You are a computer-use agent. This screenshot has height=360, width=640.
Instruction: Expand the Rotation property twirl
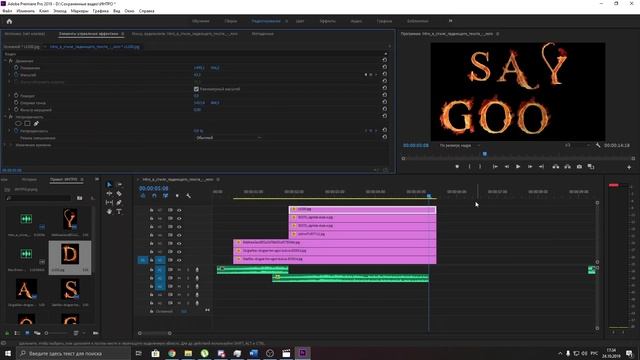(10, 96)
